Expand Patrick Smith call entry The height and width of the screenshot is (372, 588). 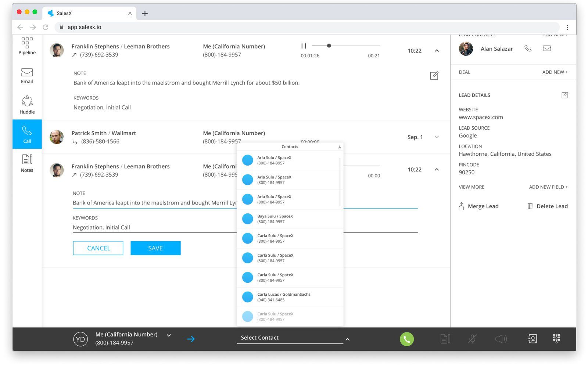click(437, 137)
